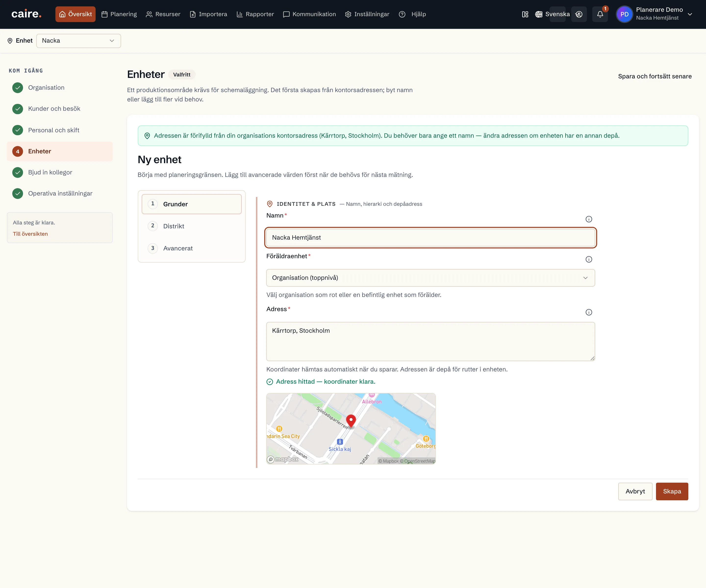Click the PD profile avatar
The height and width of the screenshot is (588, 706).
[x=624, y=14]
